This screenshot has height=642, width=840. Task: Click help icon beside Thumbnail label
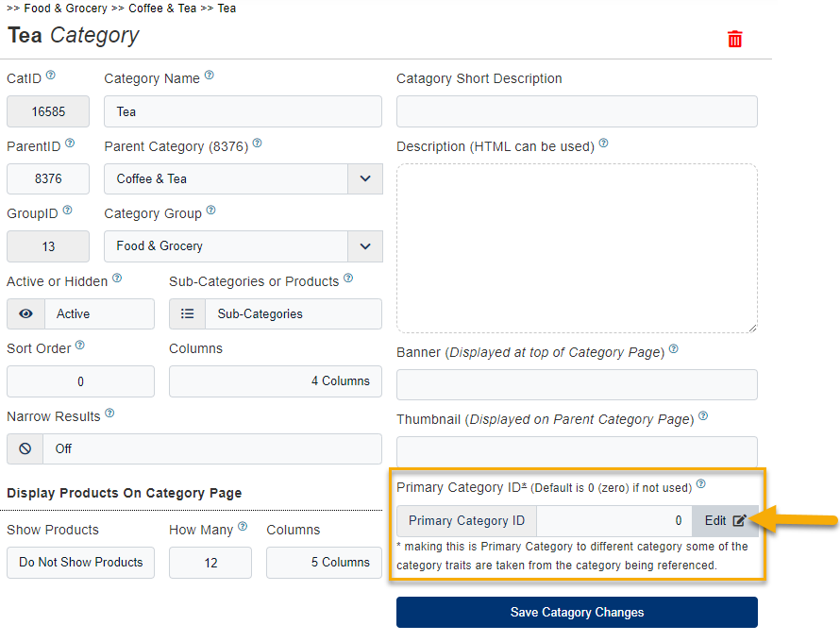[703, 416]
